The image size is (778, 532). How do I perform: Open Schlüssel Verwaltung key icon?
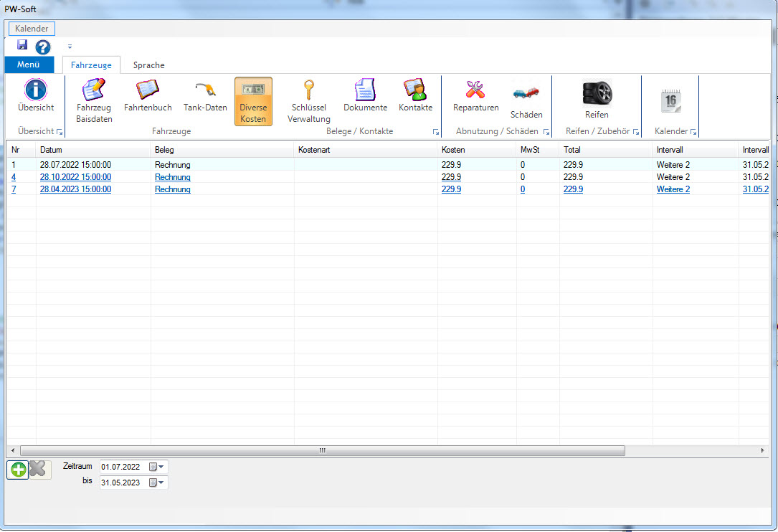click(x=309, y=100)
